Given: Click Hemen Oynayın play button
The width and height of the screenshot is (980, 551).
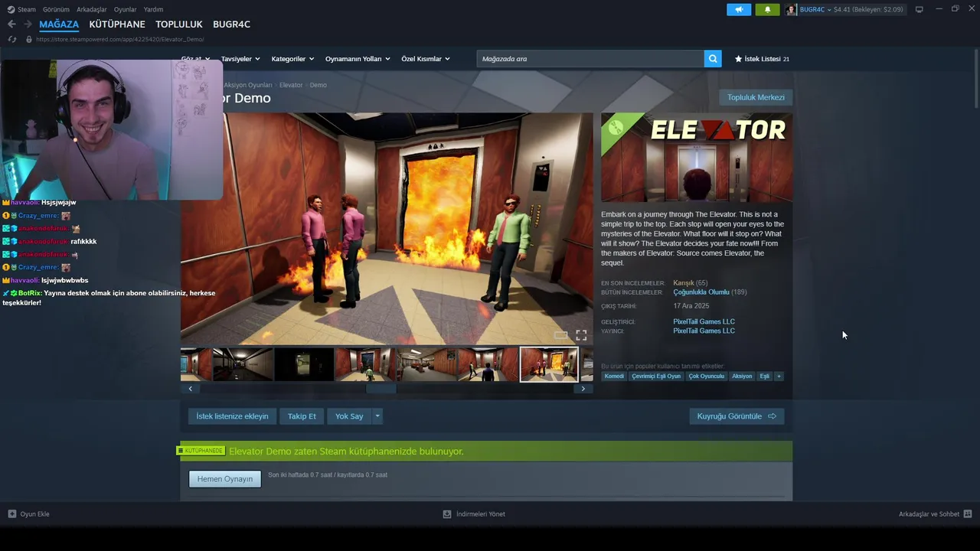Looking at the screenshot, I should tap(225, 479).
